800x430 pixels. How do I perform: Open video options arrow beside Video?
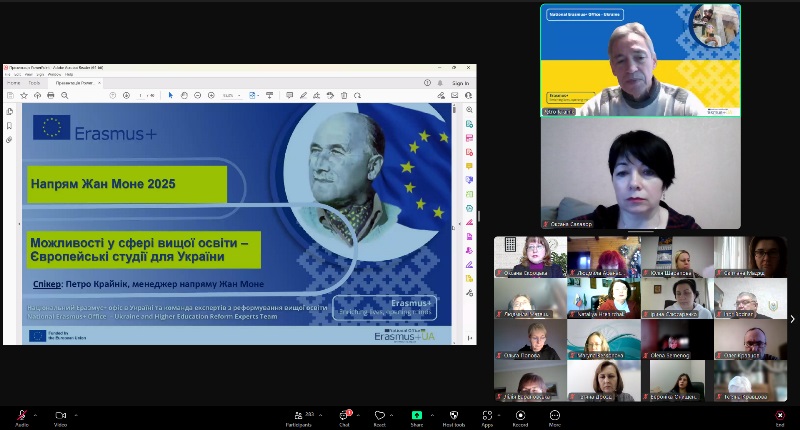pos(76,415)
